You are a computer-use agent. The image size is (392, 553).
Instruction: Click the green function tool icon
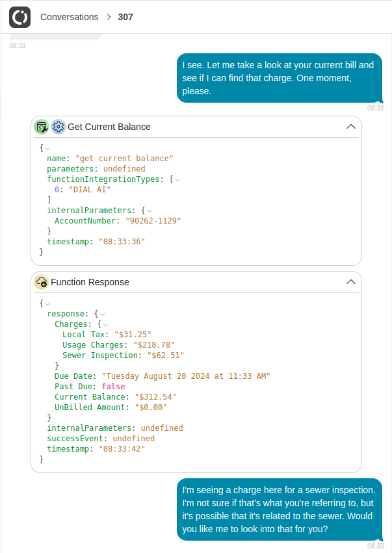[x=42, y=127]
